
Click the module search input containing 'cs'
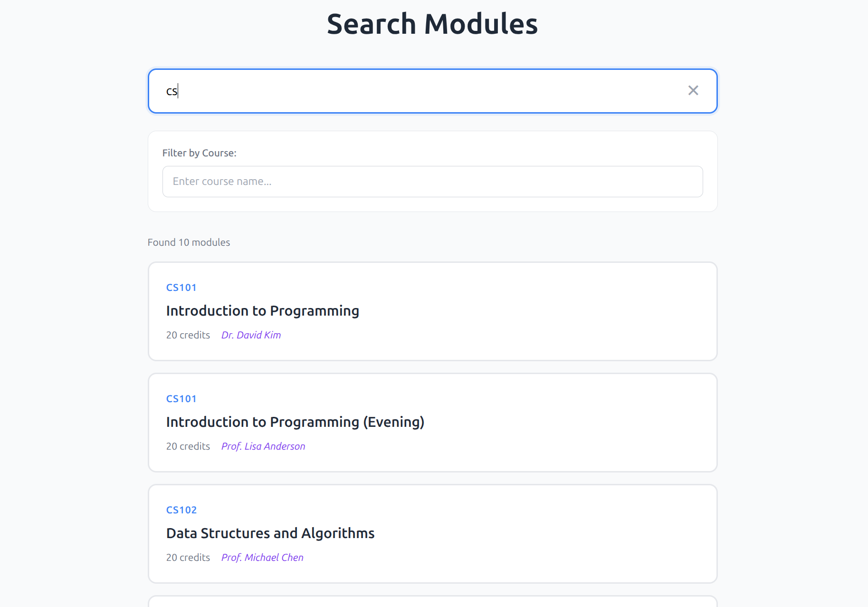418,91
